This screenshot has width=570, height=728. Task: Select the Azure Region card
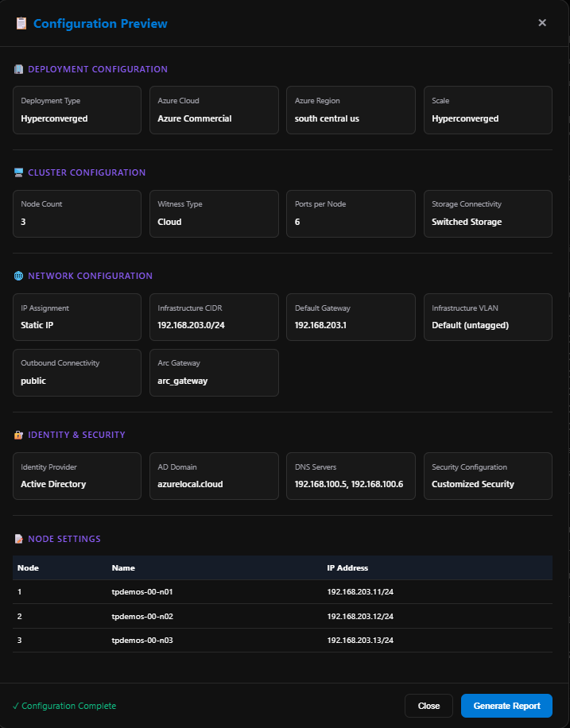tap(351, 110)
